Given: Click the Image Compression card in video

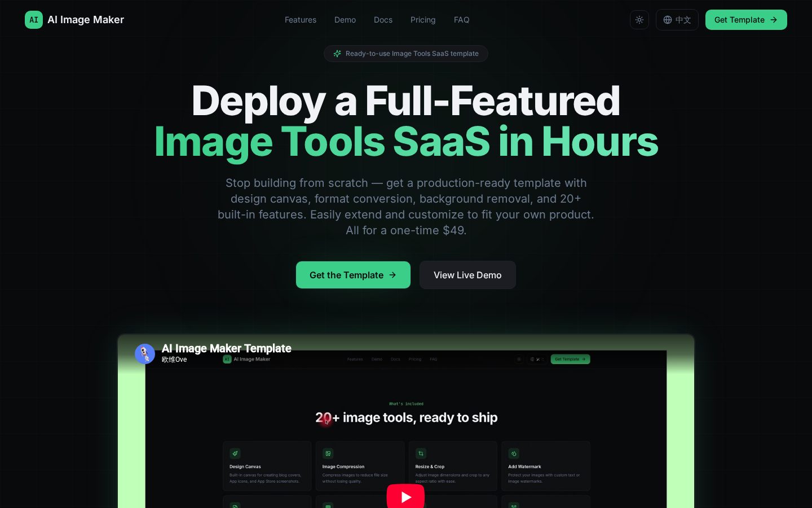Looking at the screenshot, I should tap(360, 466).
